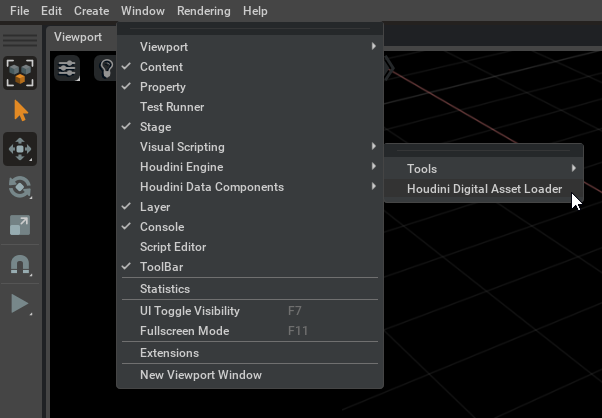
Task: Open the Help menu
Action: (255, 11)
